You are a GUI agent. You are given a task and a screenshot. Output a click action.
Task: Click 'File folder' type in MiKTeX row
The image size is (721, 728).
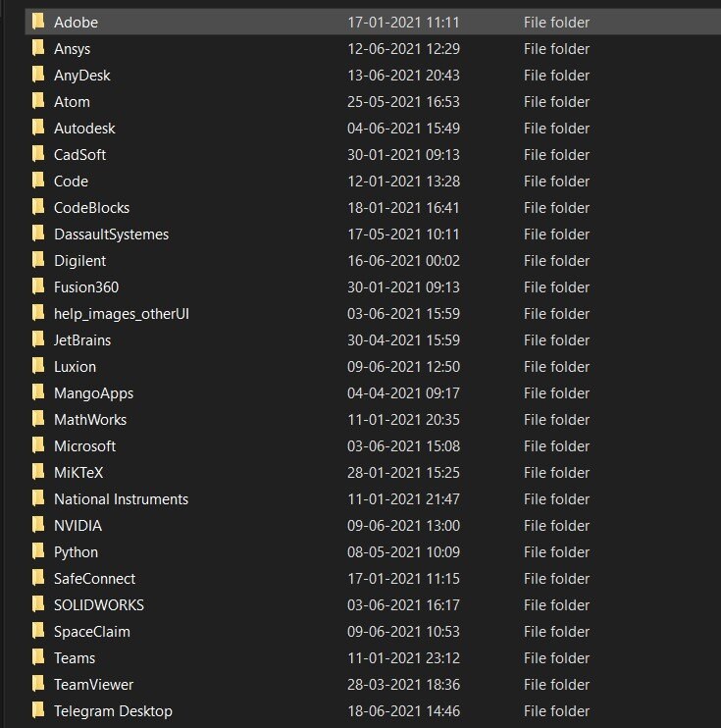(x=556, y=473)
